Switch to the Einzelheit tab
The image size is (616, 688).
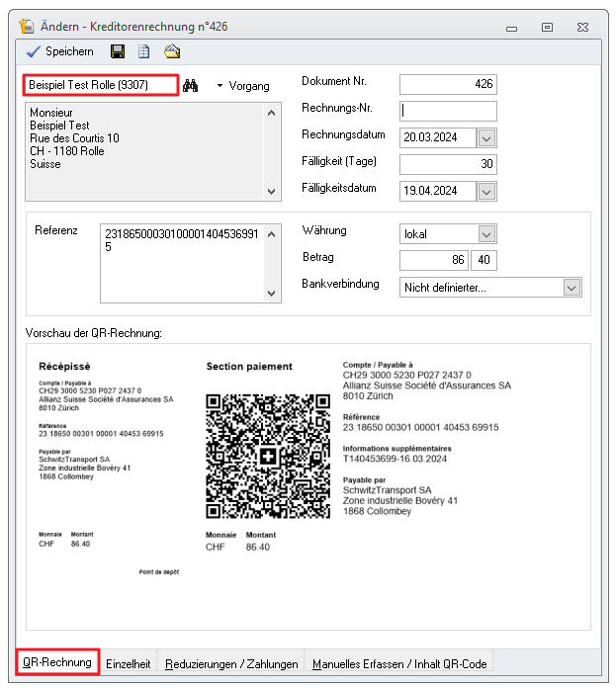[129, 664]
